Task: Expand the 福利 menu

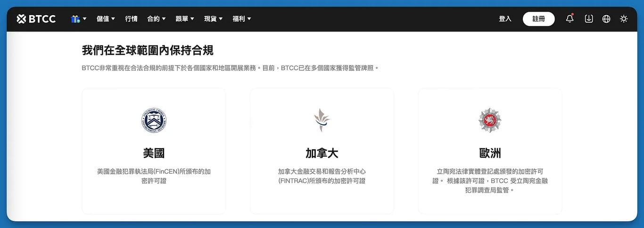Action: click(x=242, y=19)
